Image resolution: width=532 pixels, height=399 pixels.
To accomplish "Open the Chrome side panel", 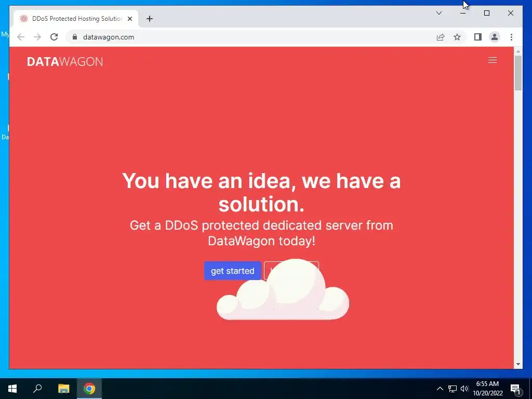I will point(478,37).
